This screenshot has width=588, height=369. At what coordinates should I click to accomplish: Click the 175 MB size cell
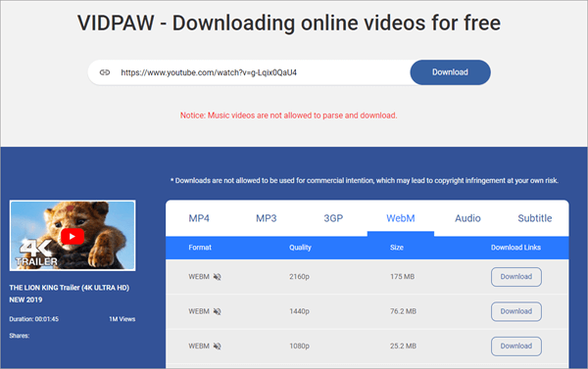403,277
